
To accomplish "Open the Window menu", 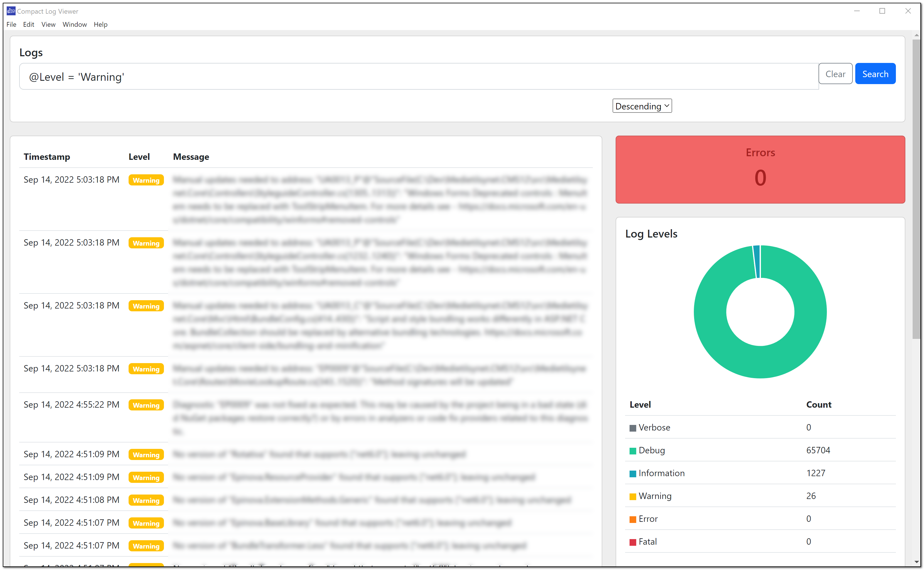I will [74, 25].
